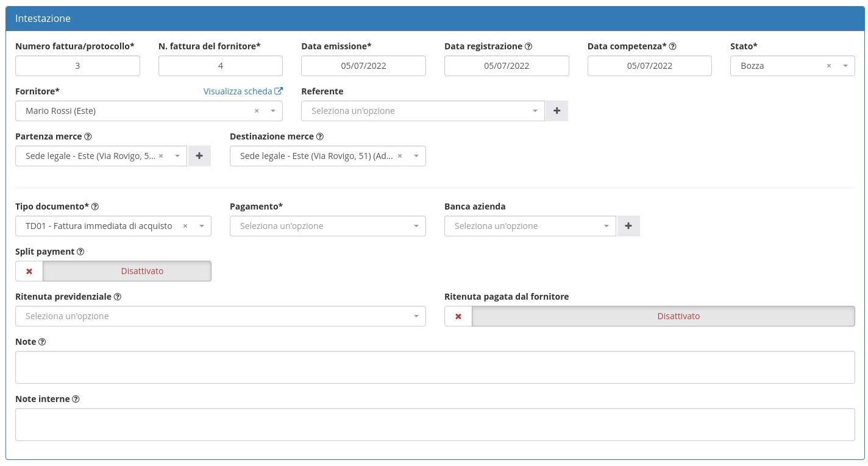The image size is (868, 466).
Task: Open the Tipo documento dropdown
Action: [113, 226]
